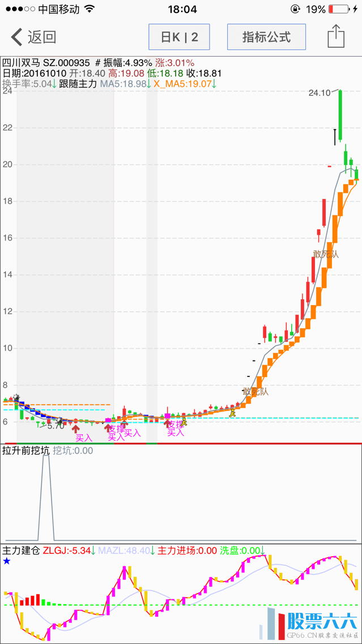Open the share icon at top right

336,37
